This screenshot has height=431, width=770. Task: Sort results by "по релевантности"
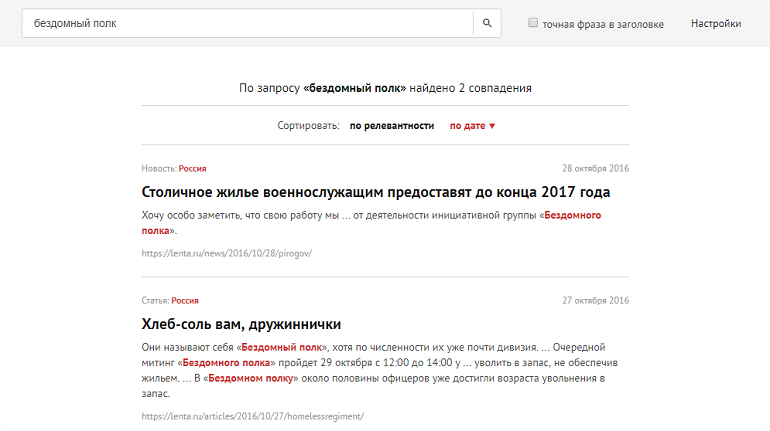[x=392, y=126]
